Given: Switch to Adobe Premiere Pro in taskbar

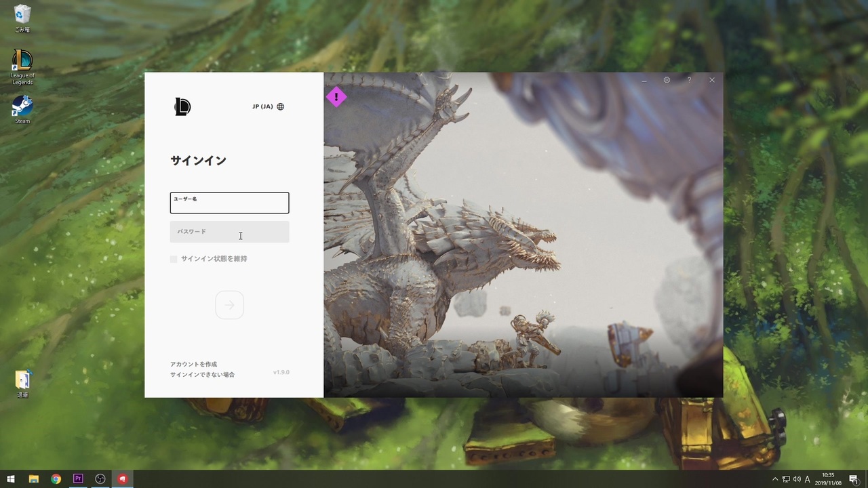Looking at the screenshot, I should [x=78, y=479].
